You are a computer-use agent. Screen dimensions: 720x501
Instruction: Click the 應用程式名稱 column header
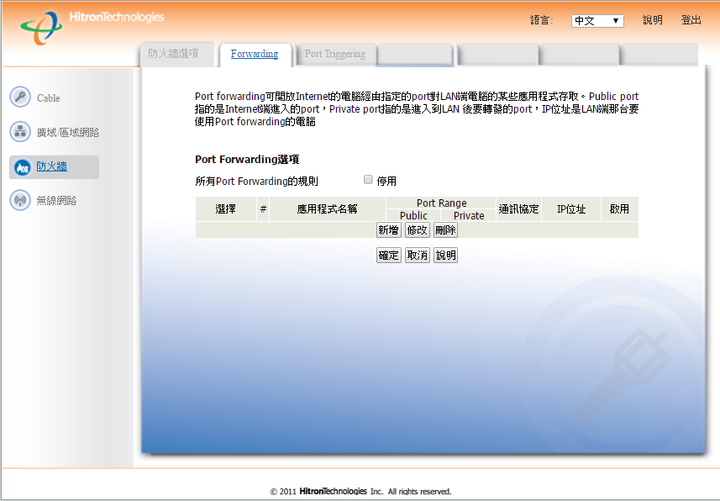coord(327,209)
